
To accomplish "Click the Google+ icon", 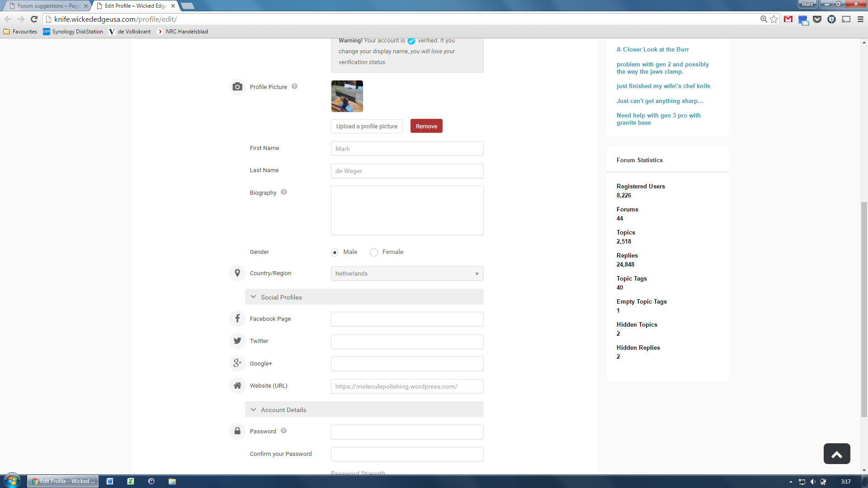I will point(237,363).
